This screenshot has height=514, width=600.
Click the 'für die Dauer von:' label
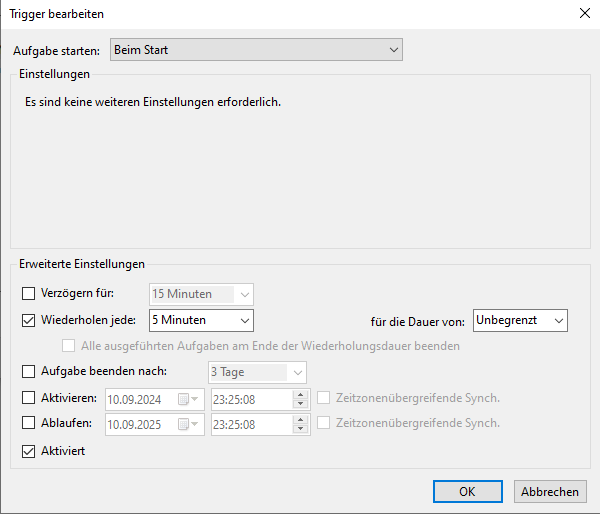click(417, 322)
